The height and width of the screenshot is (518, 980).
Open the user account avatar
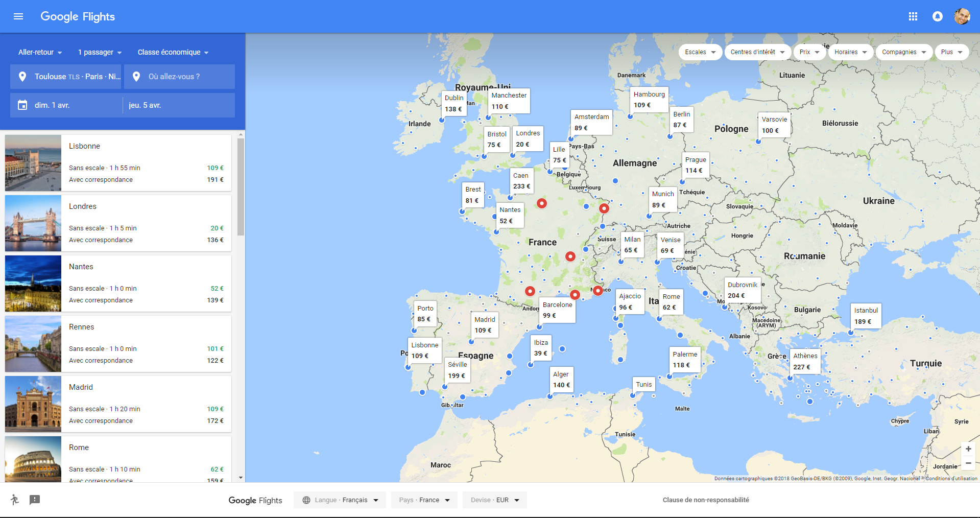coord(962,16)
